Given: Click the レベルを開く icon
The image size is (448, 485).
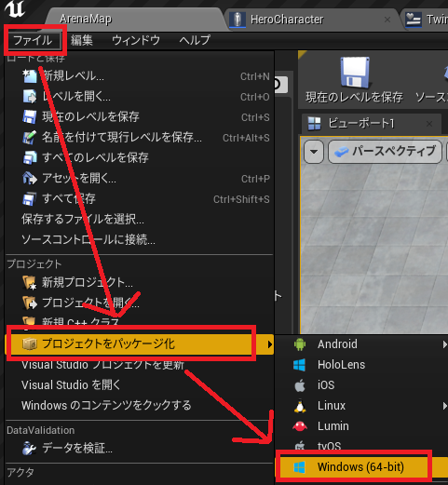Looking at the screenshot, I should pos(30,97).
